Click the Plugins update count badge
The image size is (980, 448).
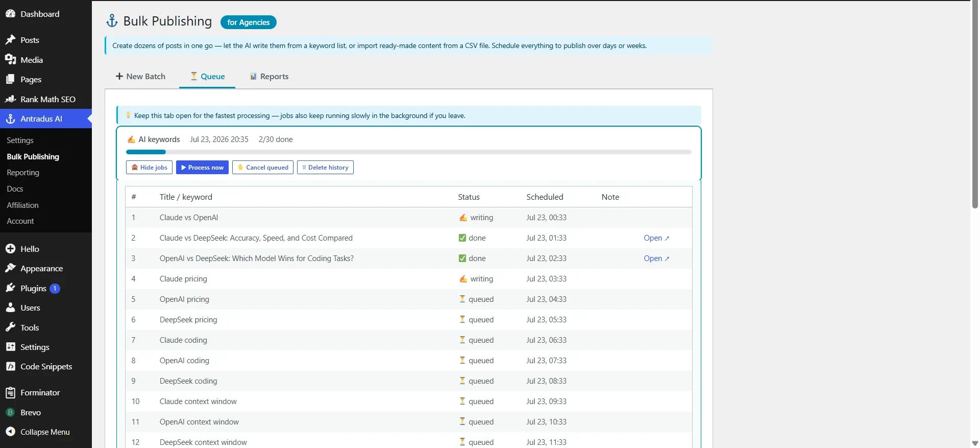point(55,288)
